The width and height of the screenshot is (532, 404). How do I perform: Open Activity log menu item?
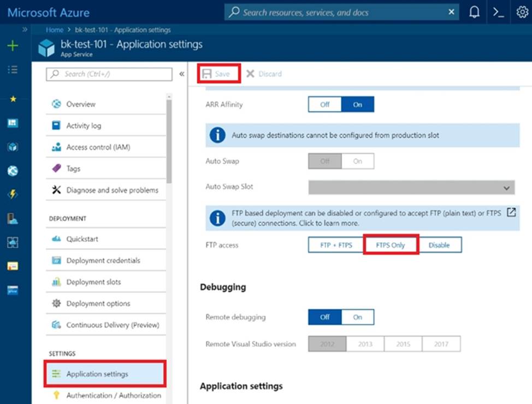click(x=106, y=126)
